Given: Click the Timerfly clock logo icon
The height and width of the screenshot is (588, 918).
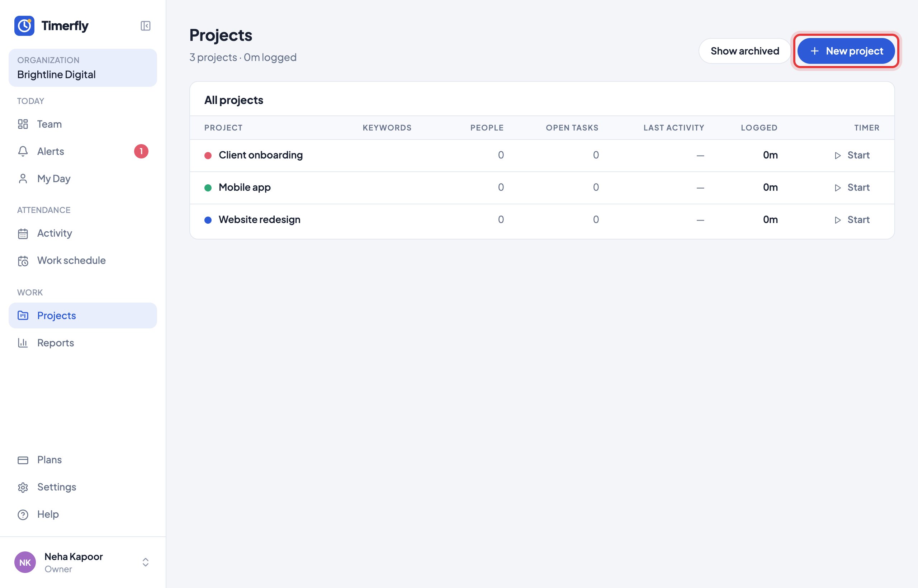Looking at the screenshot, I should pyautogui.click(x=24, y=25).
